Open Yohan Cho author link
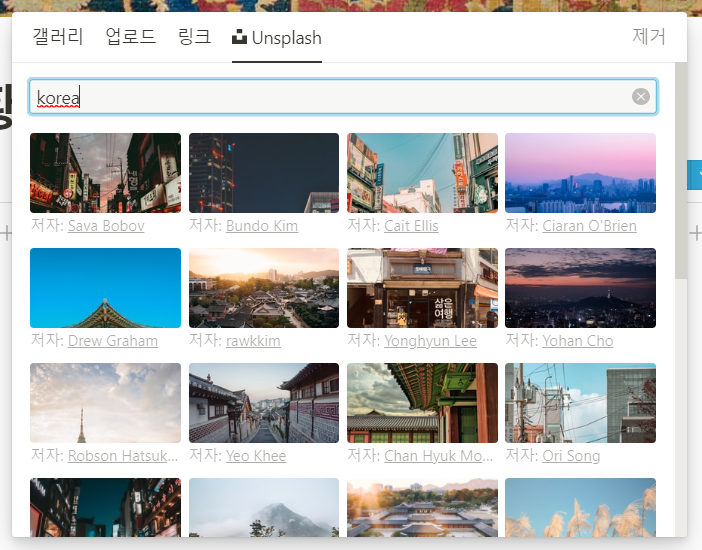702x550 pixels. (578, 341)
